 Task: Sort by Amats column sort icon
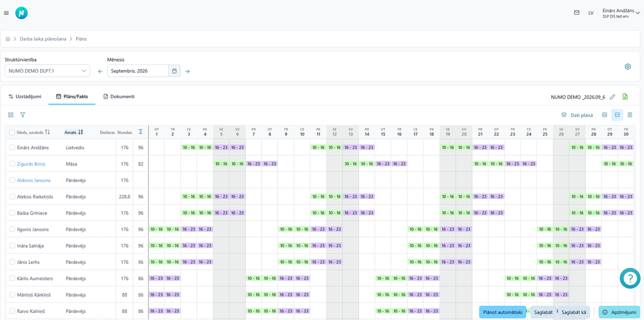click(81, 132)
